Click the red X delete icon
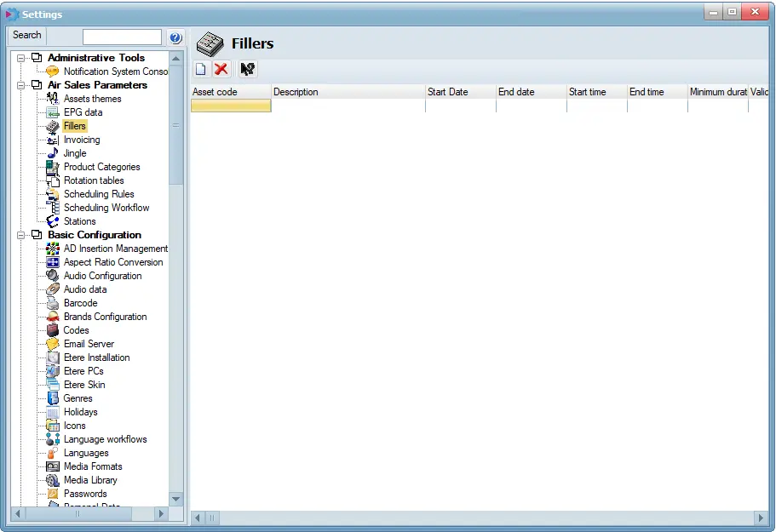This screenshot has height=532, width=776. point(221,69)
